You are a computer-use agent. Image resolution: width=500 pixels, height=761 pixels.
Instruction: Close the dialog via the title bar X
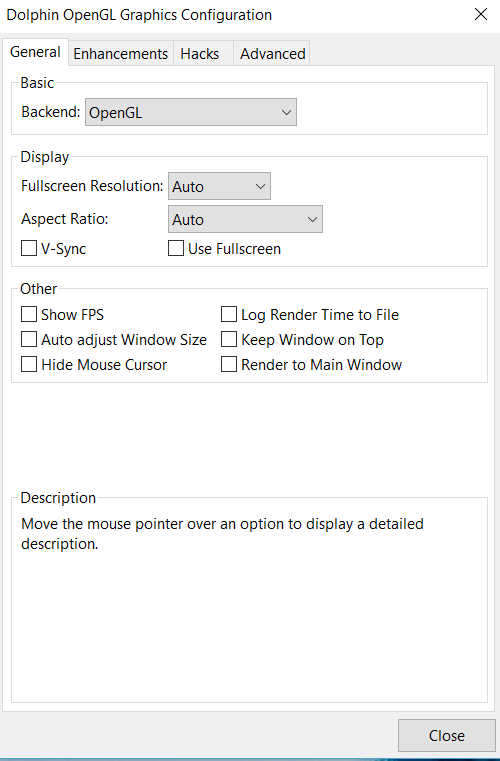click(x=481, y=15)
